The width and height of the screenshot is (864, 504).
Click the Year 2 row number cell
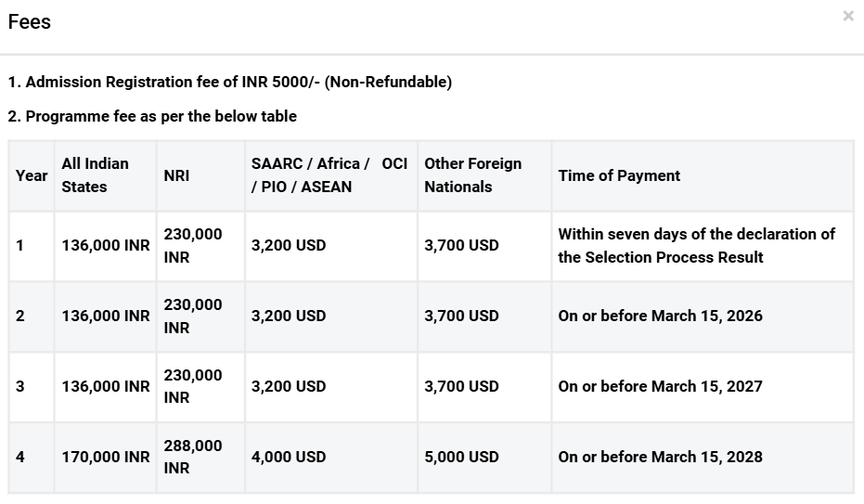pos(20,316)
